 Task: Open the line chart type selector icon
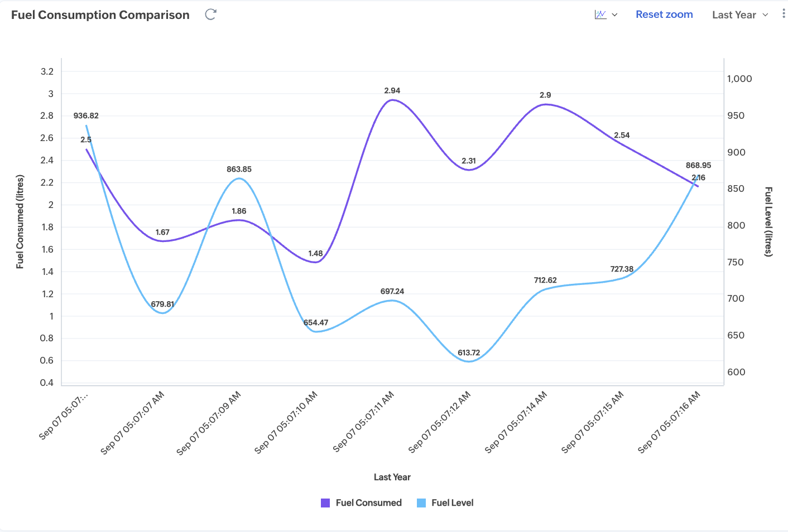[600, 14]
